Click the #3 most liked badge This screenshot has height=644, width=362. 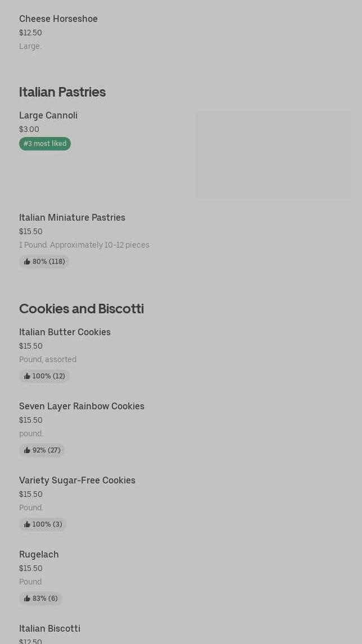point(45,144)
